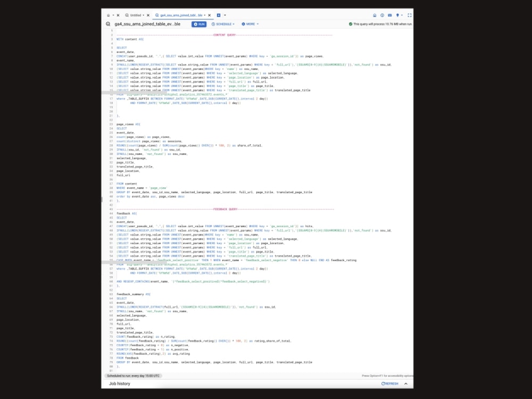
Task: Click the messages envelope icon in the top bar
Action: click(x=389, y=15)
